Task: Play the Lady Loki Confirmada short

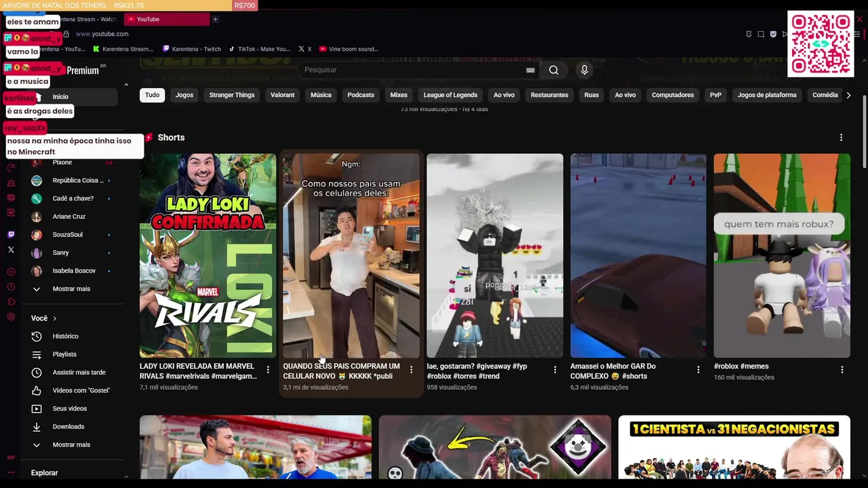Action: (x=208, y=256)
